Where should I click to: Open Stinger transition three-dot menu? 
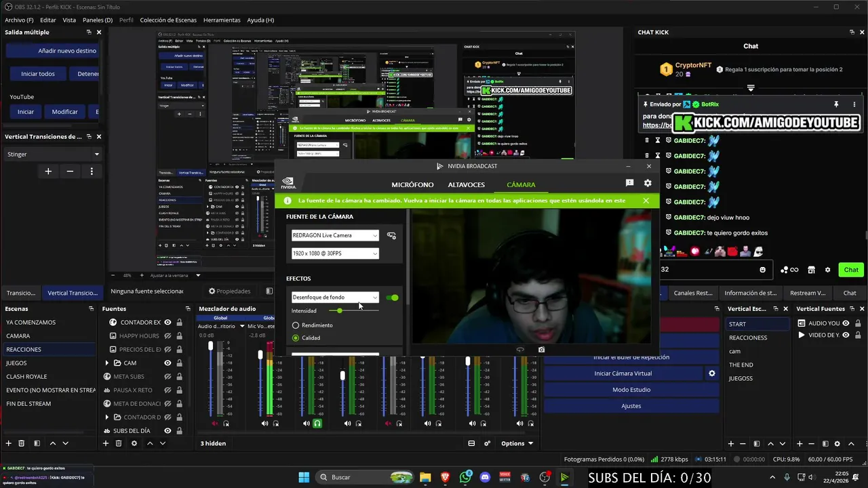point(92,171)
